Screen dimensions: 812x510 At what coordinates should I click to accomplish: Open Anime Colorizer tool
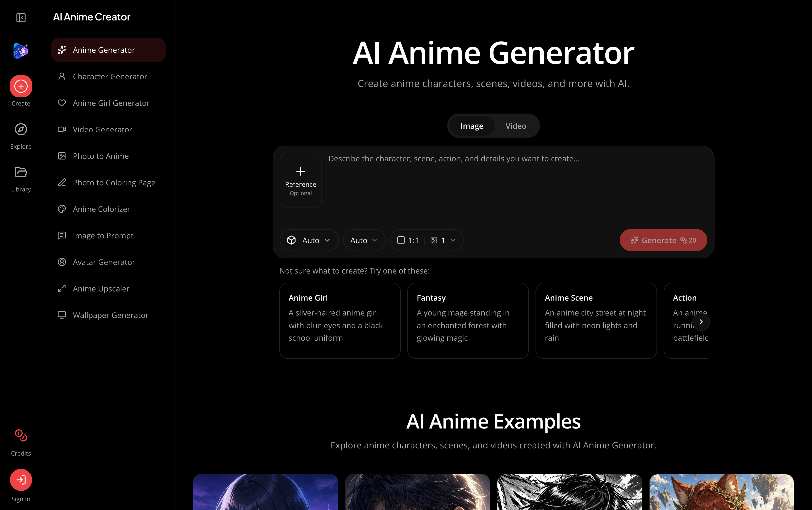(108, 209)
